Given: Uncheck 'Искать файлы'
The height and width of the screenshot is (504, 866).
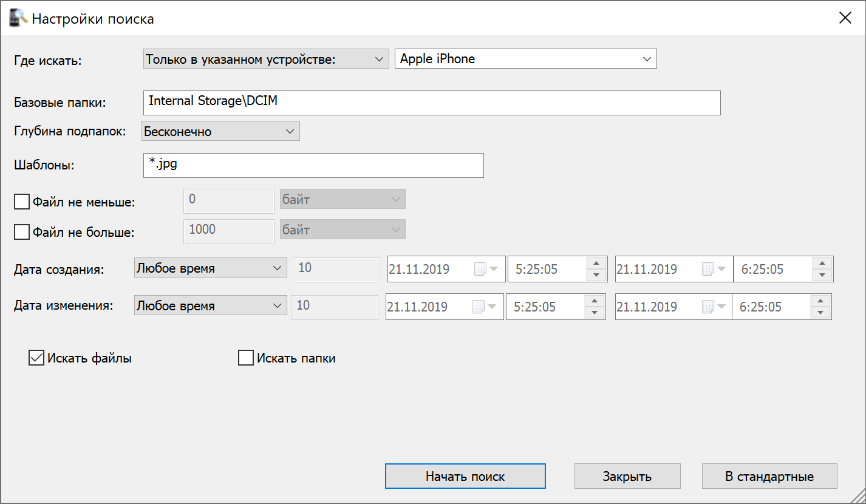Looking at the screenshot, I should click(36, 358).
